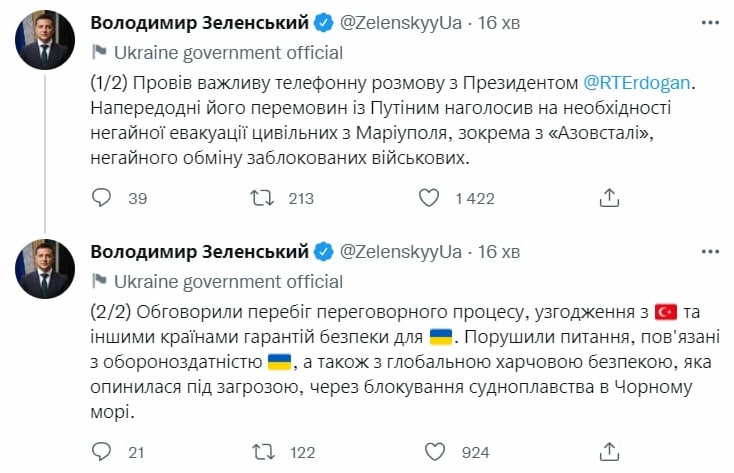Image resolution: width=734 pixels, height=473 pixels.
Task: Click Ukraine government official label on second tweet
Action: 227,282
